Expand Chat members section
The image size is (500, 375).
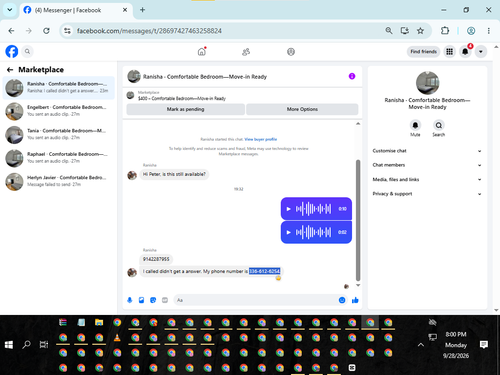pyautogui.click(x=427, y=165)
